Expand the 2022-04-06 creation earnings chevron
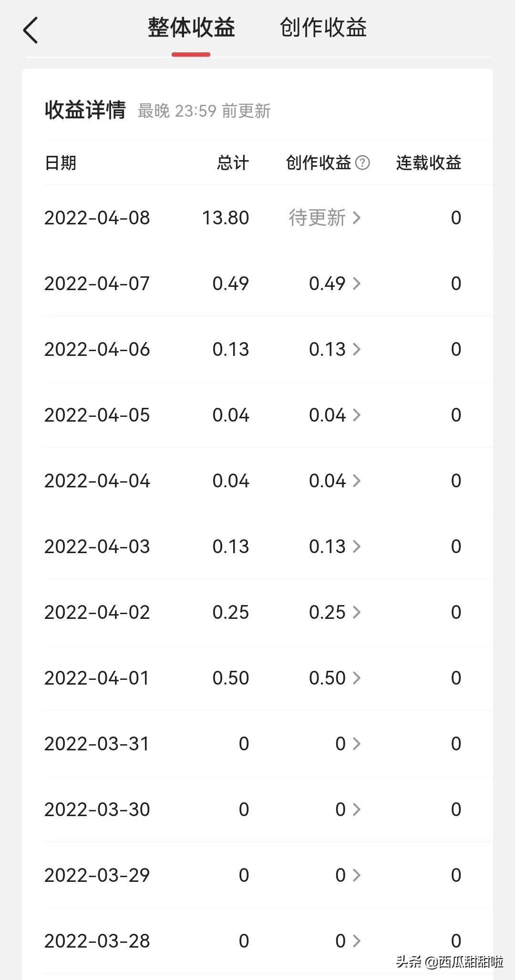This screenshot has width=515, height=980. coord(357,349)
